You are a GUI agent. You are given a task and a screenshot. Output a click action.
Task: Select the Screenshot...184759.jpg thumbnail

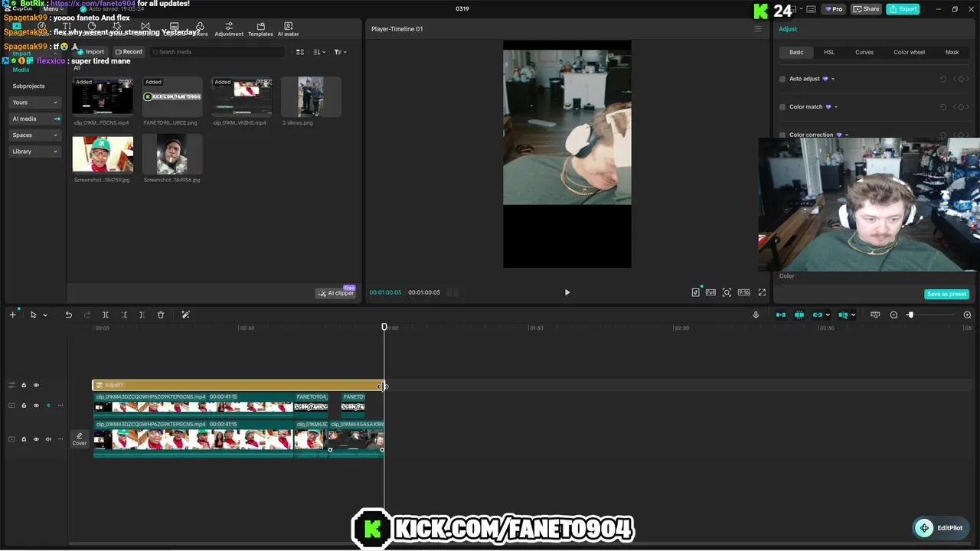(103, 154)
